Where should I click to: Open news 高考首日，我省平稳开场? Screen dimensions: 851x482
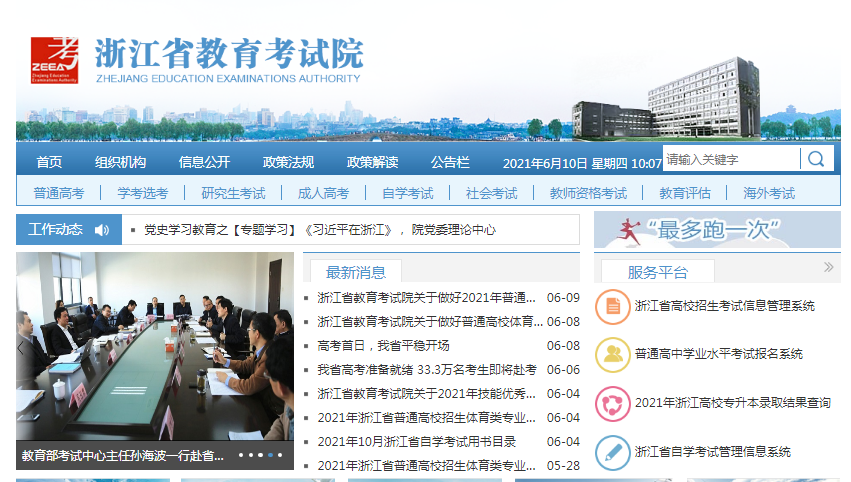(x=384, y=346)
